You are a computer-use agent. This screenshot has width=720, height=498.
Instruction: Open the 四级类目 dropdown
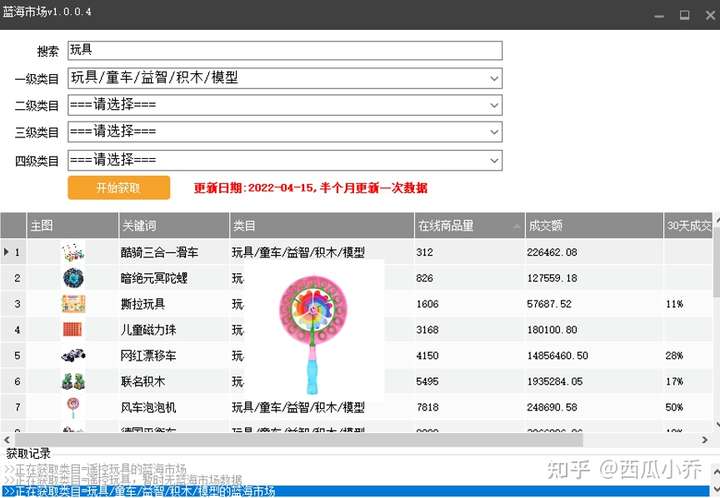(x=285, y=161)
